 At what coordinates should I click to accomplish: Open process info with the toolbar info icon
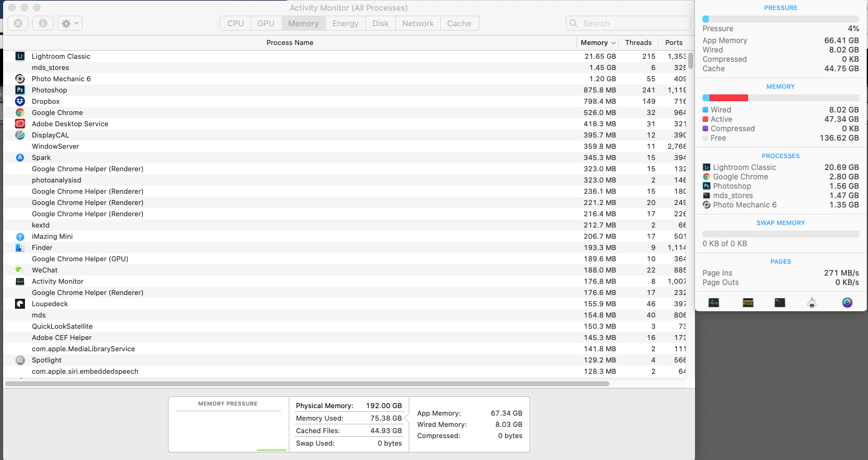point(43,23)
